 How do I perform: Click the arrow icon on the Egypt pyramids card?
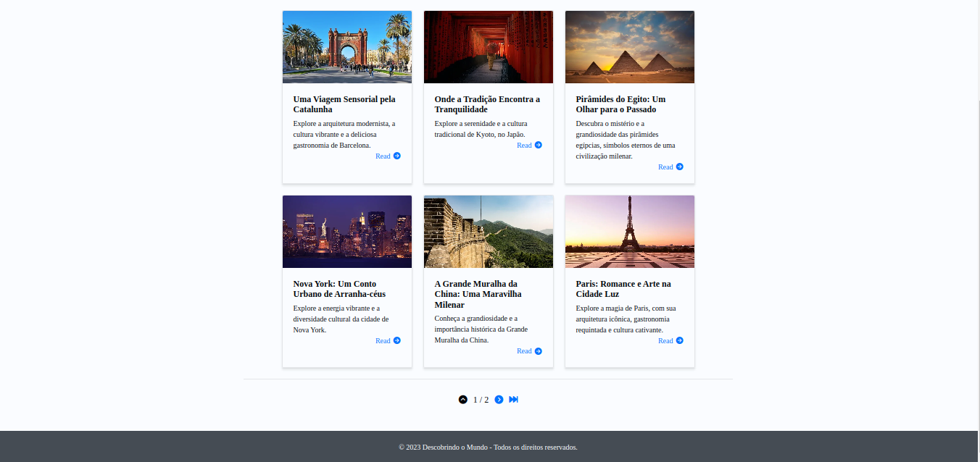point(680,167)
